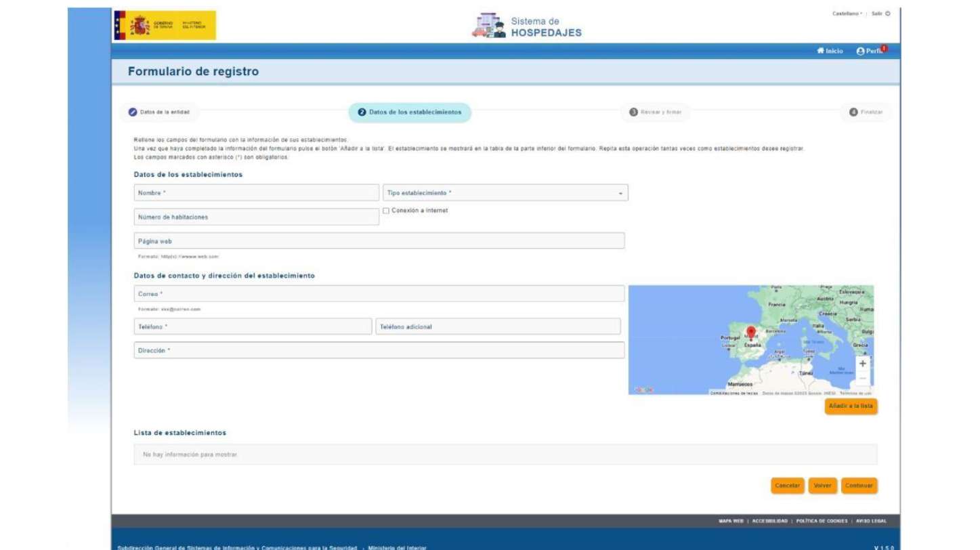
Task: Click the Marruecos label on the map
Action: click(x=740, y=384)
